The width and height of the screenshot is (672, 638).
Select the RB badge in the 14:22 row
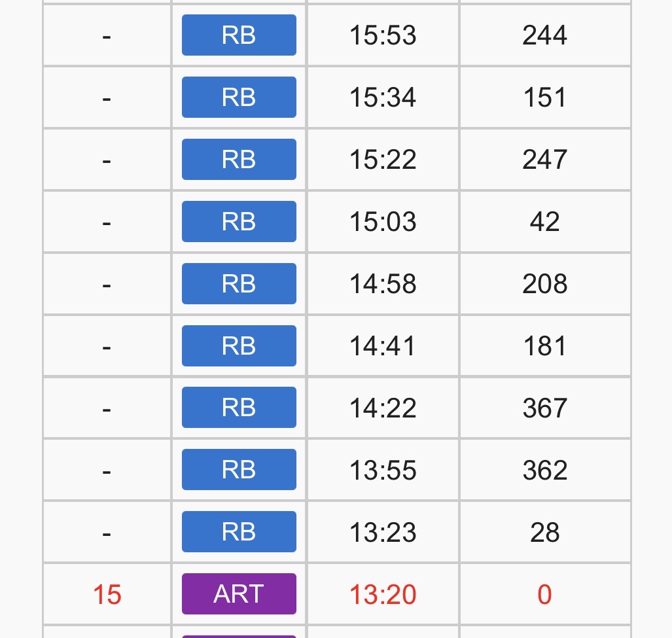click(x=239, y=408)
